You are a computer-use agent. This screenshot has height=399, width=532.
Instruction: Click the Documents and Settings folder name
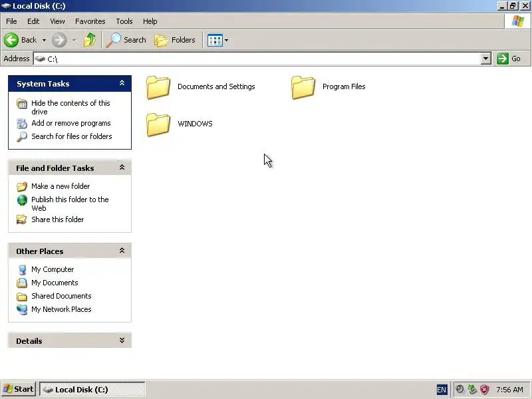[x=216, y=86]
